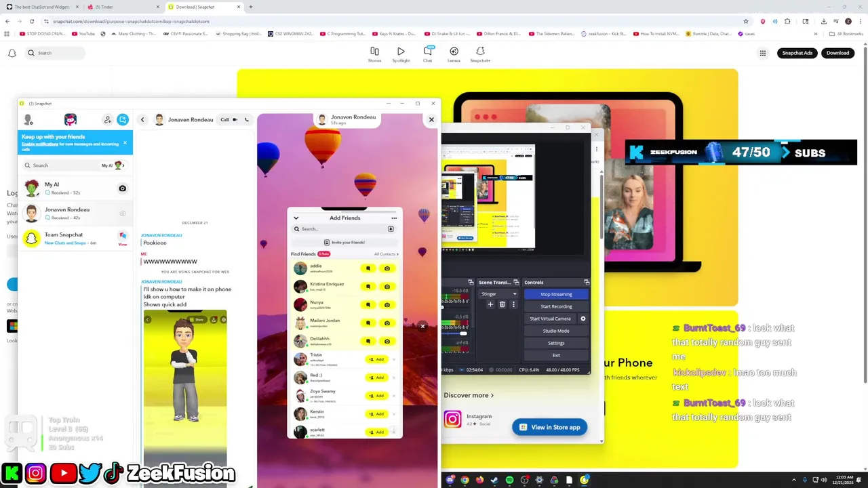The image size is (868, 488).
Task: Open the Team Snapchat conversation row
Action: coord(75,238)
